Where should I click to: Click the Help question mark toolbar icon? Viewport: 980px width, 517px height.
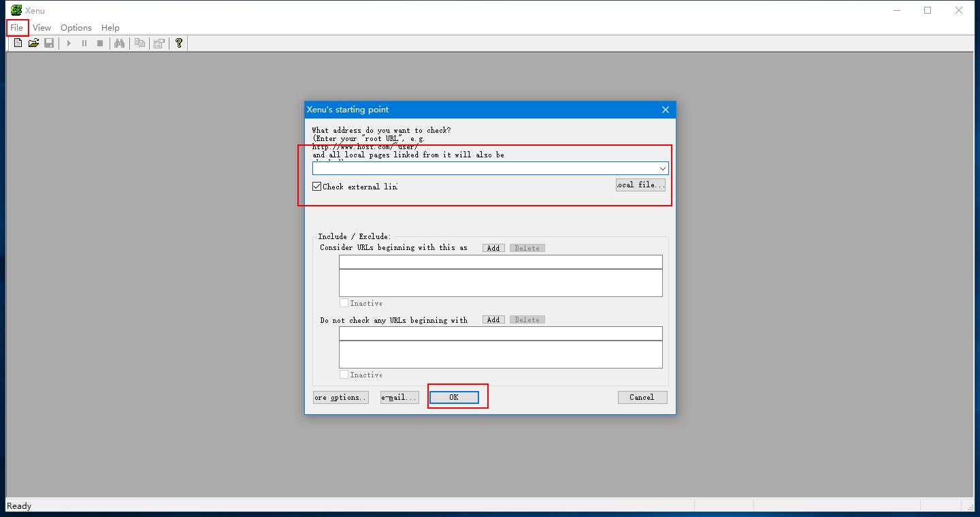click(179, 43)
